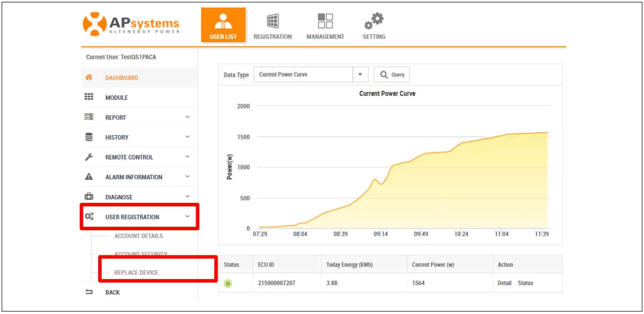Select the Alarm Information menu label

tap(134, 177)
